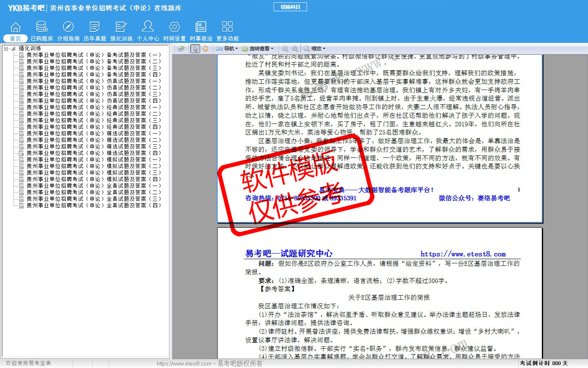The height and width of the screenshot is (368, 588).
Task: Switch to the 强化训练 tab
Action: 121,38
